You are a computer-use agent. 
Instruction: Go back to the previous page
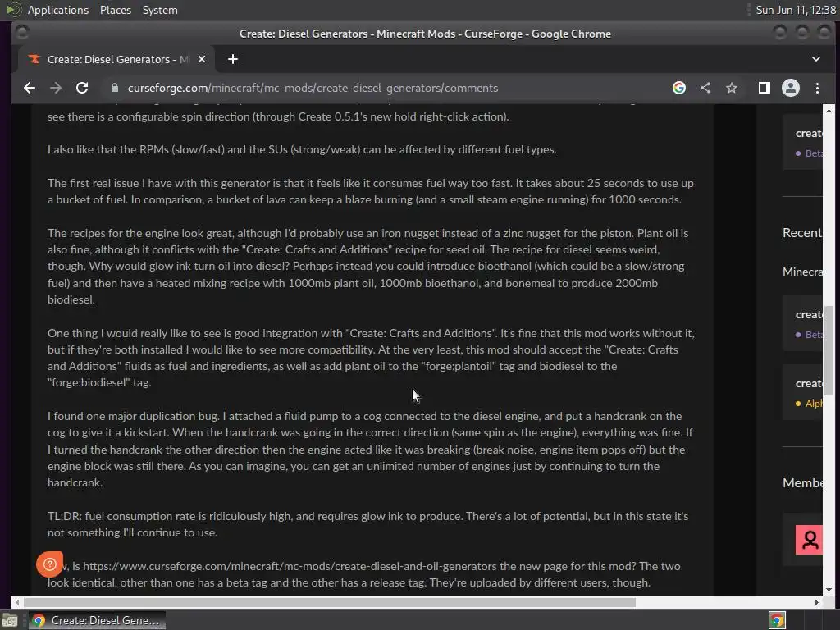(x=30, y=88)
